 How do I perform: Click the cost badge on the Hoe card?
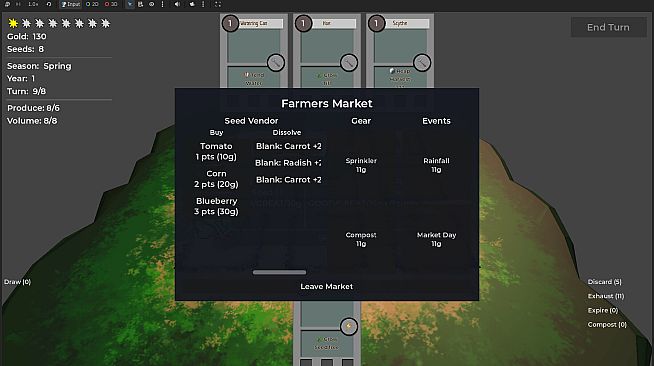303,23
